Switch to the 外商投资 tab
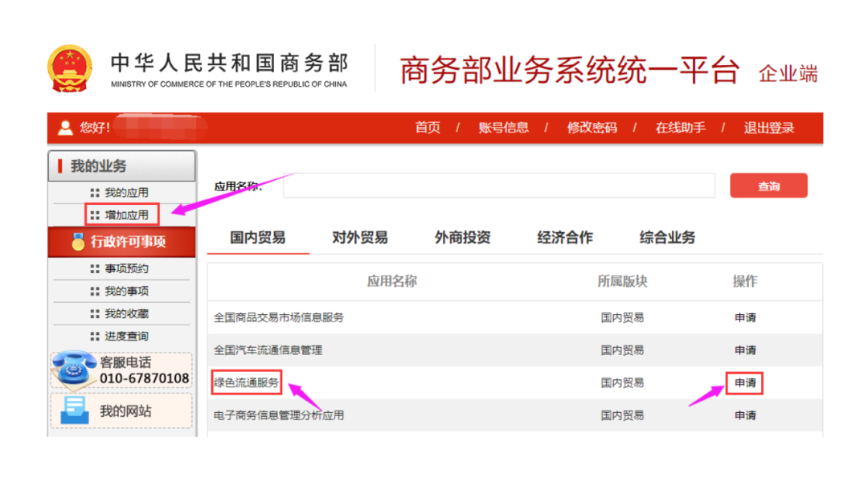The height and width of the screenshot is (478, 868). [463, 238]
